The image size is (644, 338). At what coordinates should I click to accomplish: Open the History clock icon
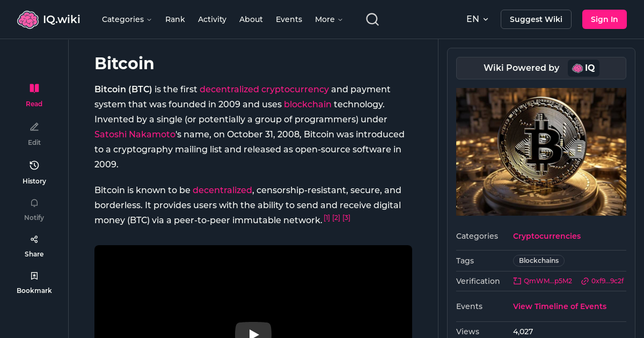[34, 165]
